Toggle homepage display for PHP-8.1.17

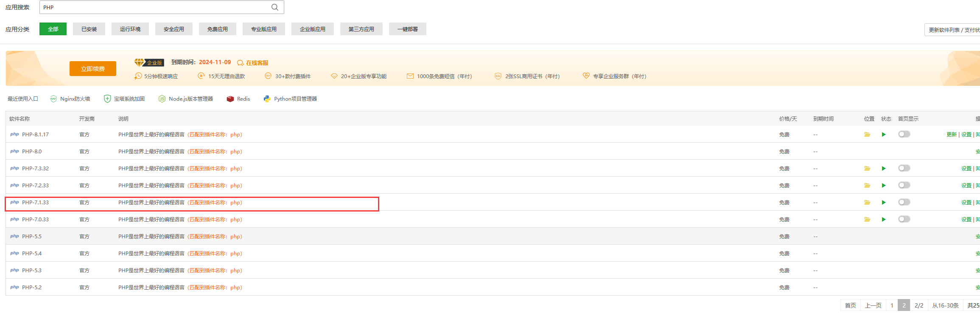pos(904,134)
